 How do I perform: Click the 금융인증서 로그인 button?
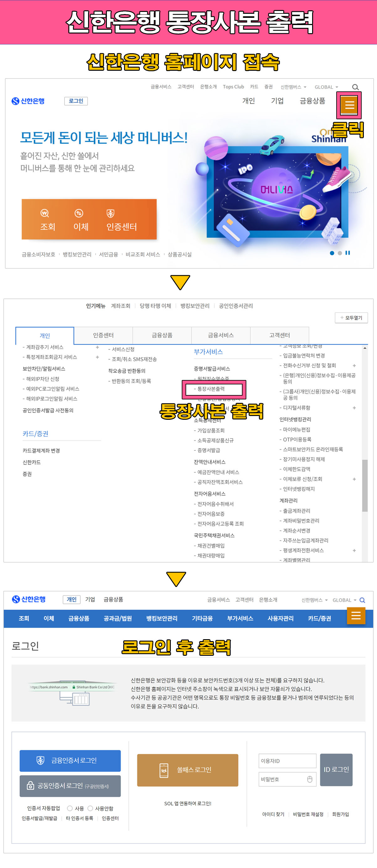70,761
